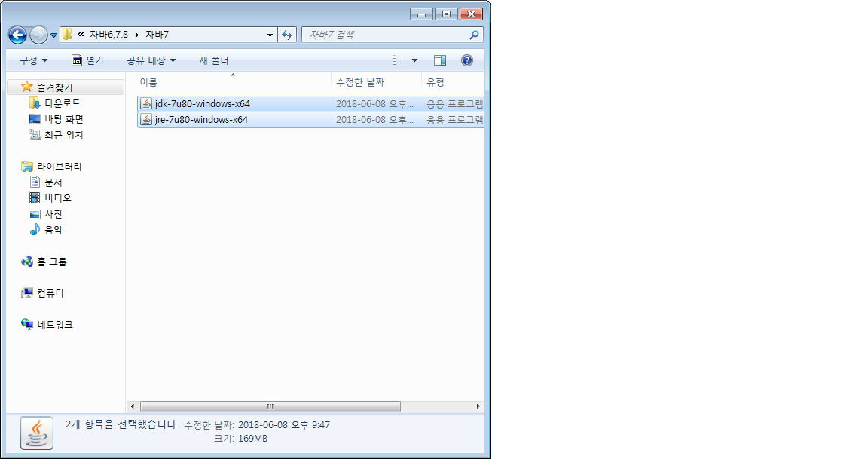Click the 비디오 film icon
The width and height of the screenshot is (868, 459).
coord(35,197)
